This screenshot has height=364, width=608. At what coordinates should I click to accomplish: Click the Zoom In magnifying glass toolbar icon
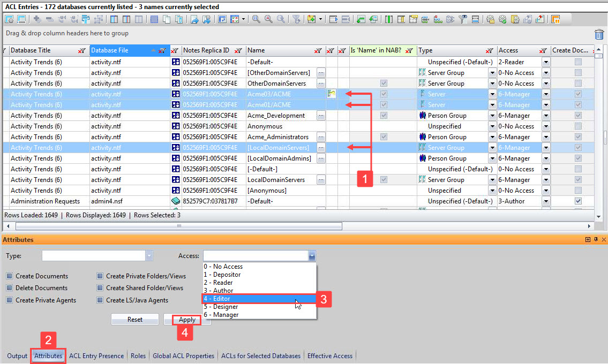(x=256, y=19)
